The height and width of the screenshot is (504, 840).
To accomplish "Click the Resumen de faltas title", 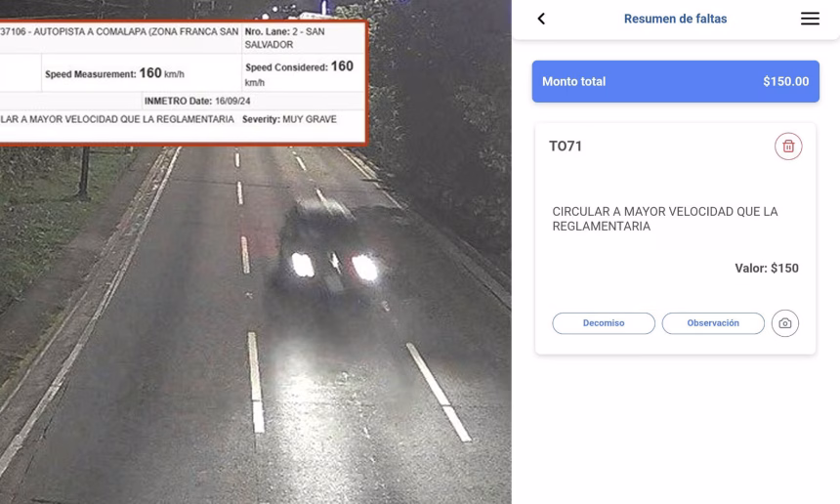I will point(675,19).
